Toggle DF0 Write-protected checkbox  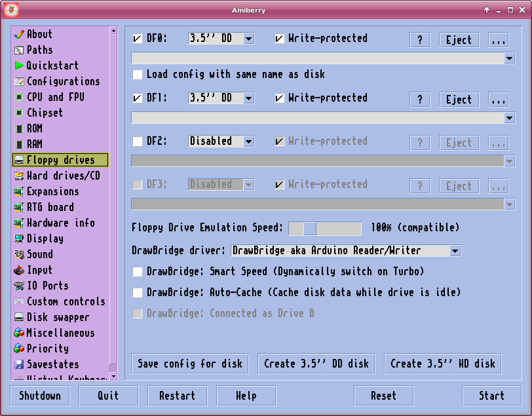(279, 39)
